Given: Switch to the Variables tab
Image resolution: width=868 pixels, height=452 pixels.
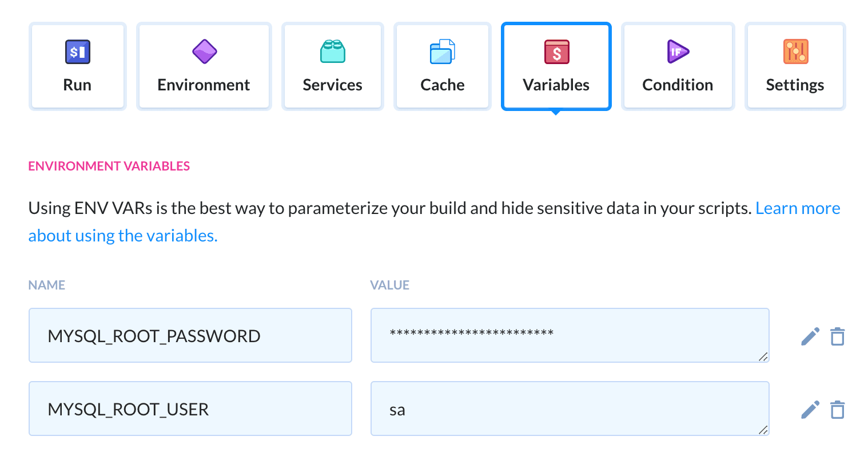Looking at the screenshot, I should 556,85.
